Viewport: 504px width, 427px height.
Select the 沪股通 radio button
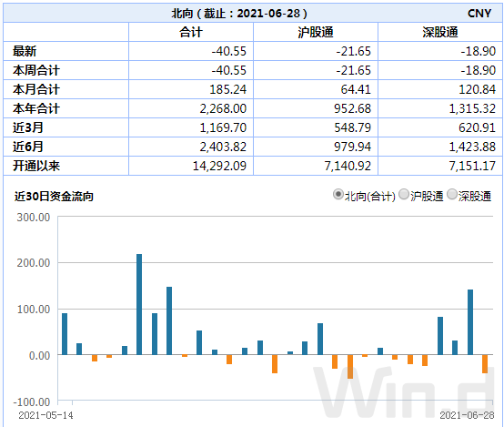pos(403,195)
